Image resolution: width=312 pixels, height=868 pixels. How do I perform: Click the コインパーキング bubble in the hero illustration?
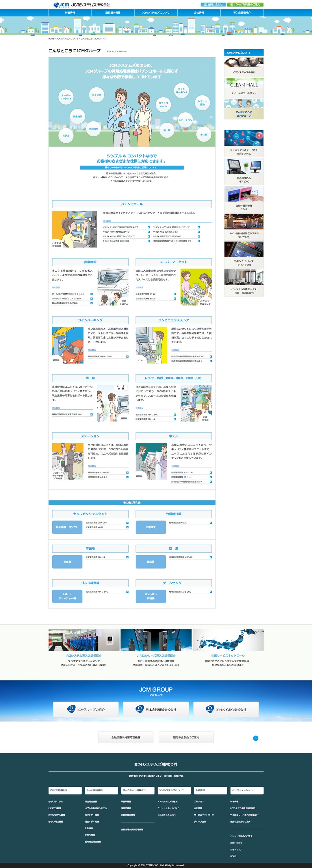pyautogui.click(x=181, y=91)
